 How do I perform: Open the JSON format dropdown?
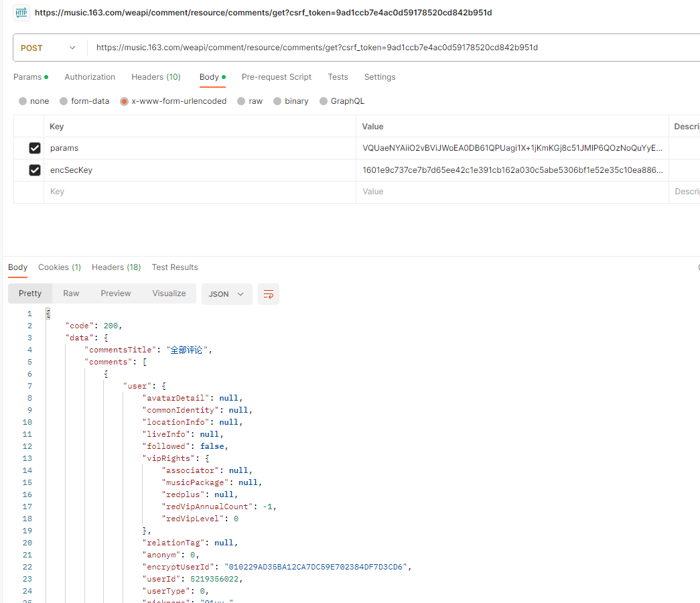[227, 294]
